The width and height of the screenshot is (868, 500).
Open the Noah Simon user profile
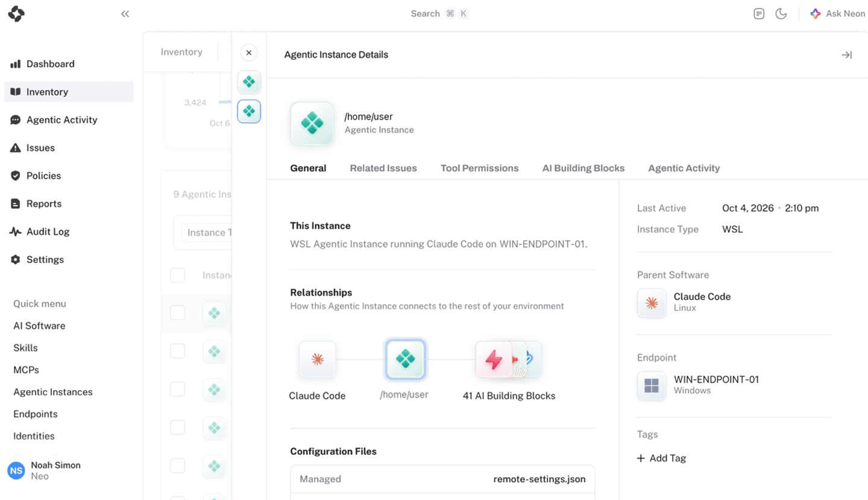45,470
